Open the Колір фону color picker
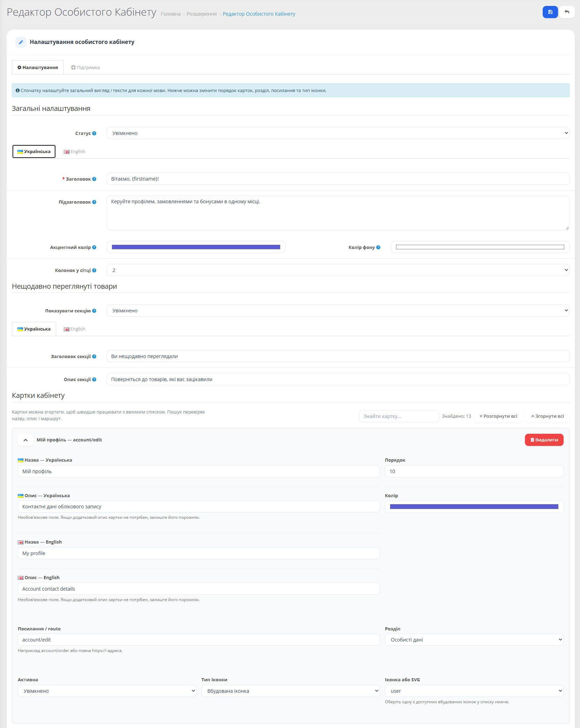 pos(480,247)
